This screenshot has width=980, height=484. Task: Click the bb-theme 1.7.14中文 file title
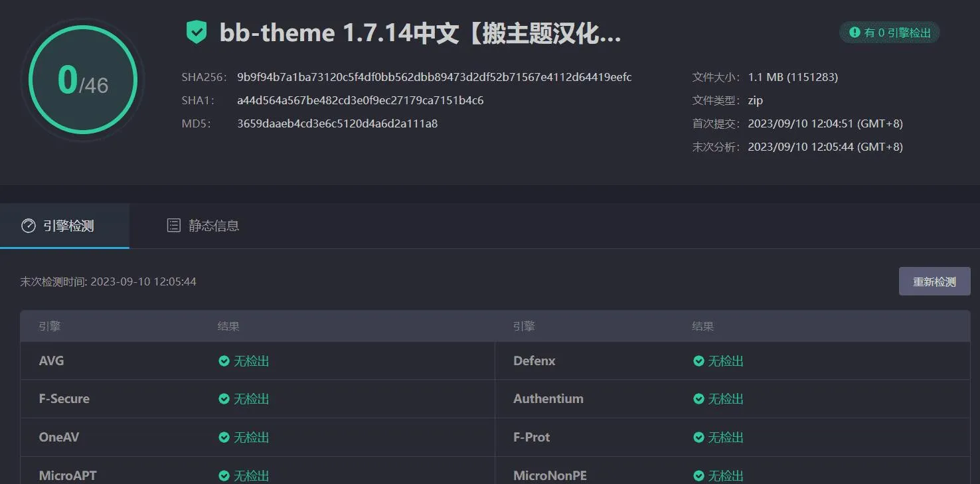pyautogui.click(x=420, y=33)
